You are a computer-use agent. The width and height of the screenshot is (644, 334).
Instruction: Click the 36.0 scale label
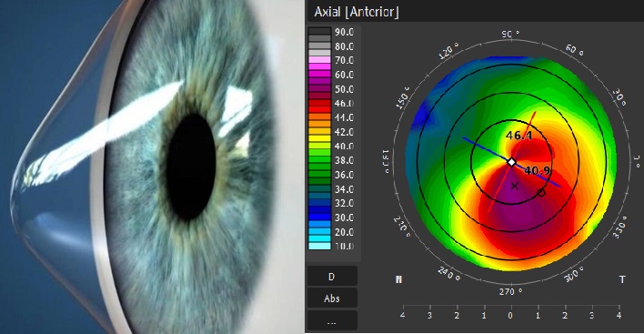344,175
